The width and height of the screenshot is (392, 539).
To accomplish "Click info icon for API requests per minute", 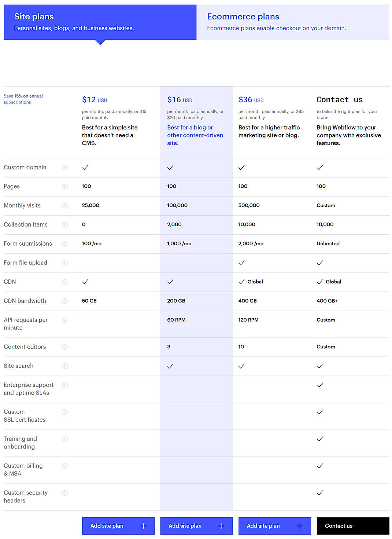I will [65, 320].
